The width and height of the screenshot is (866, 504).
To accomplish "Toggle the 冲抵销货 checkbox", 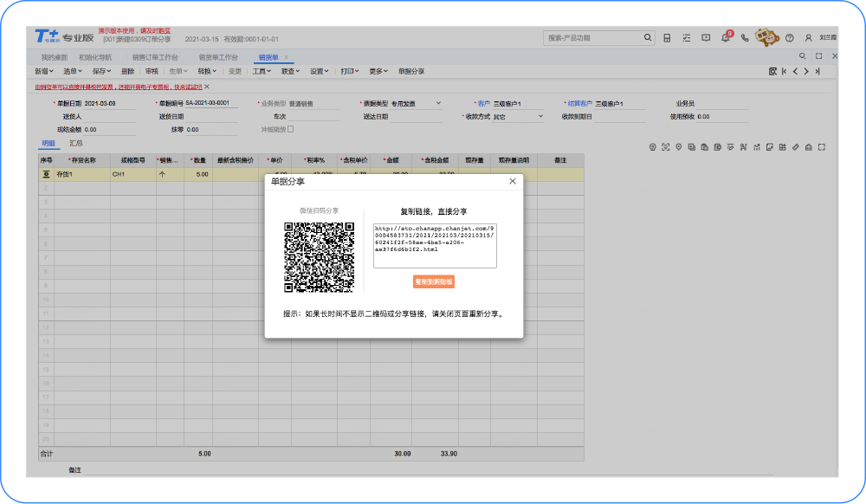I will coord(290,130).
